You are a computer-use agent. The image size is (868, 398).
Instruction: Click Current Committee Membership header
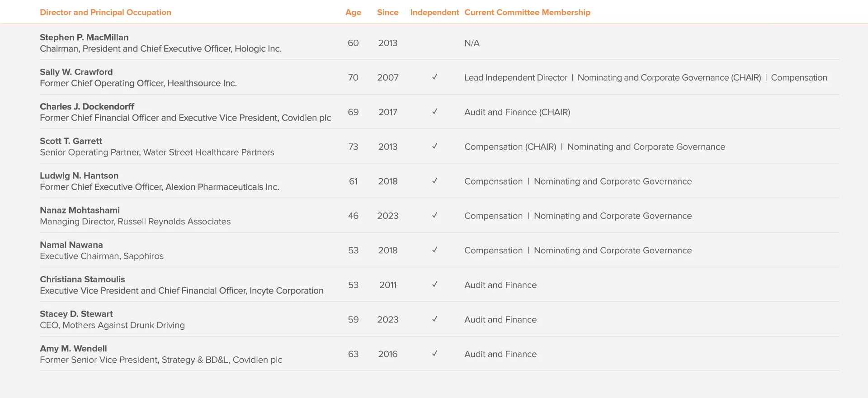tap(527, 12)
